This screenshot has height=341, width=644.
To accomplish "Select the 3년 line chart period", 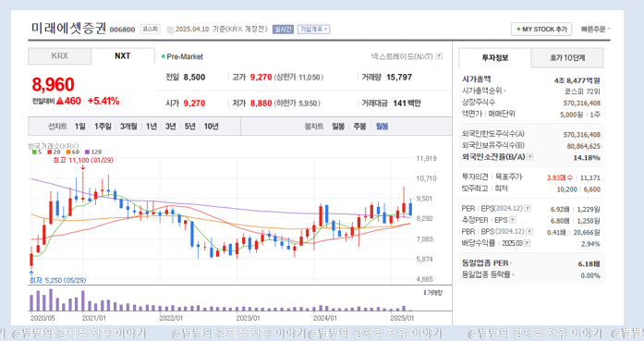I will pos(170,127).
